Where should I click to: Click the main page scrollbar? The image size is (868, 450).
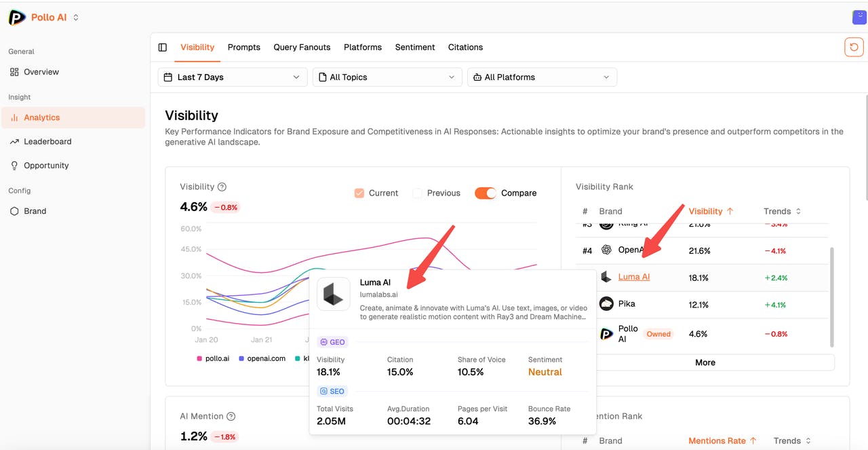(866, 147)
